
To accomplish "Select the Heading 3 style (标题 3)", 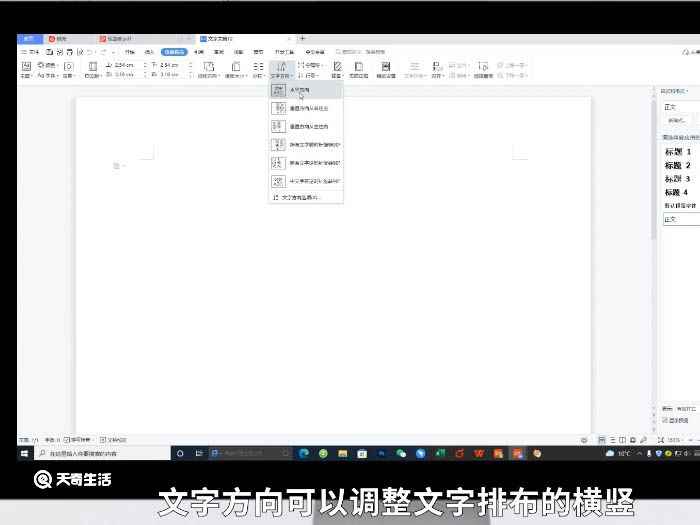I will (x=678, y=179).
